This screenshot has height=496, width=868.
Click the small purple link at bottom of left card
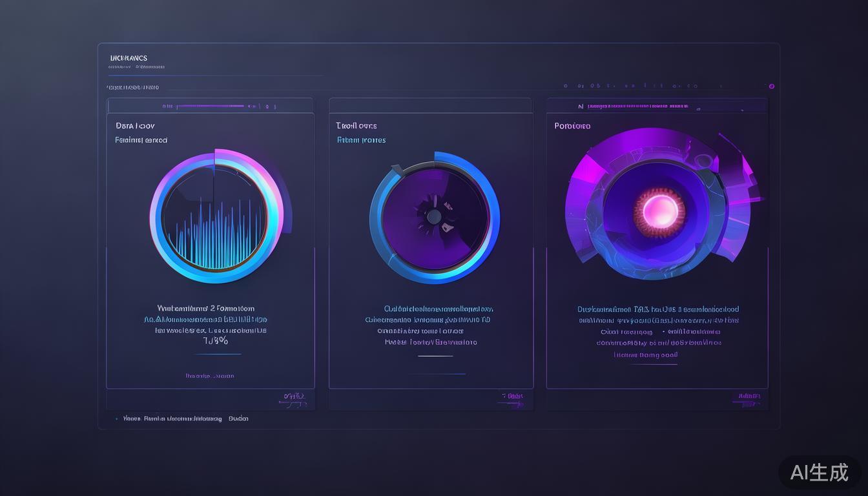click(209, 376)
